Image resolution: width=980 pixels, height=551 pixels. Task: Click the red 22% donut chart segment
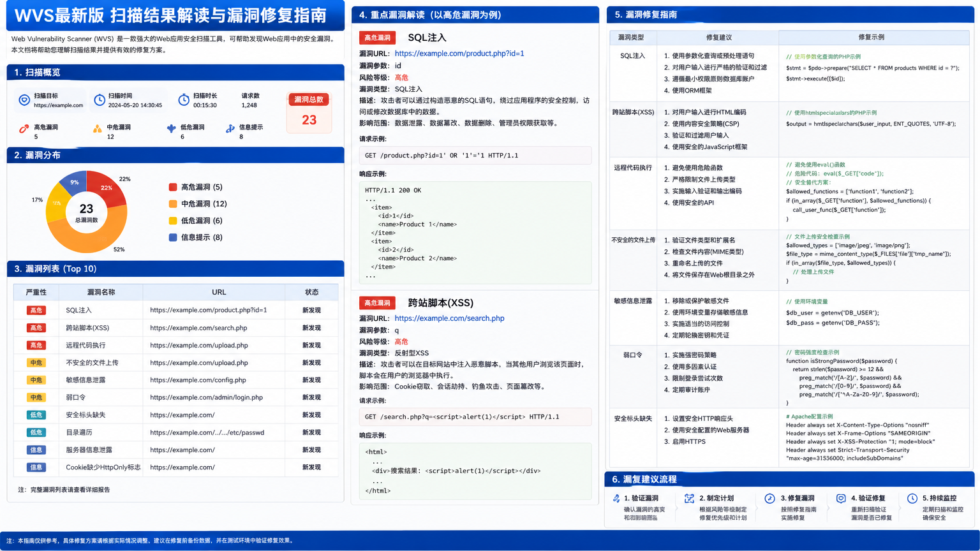click(106, 187)
